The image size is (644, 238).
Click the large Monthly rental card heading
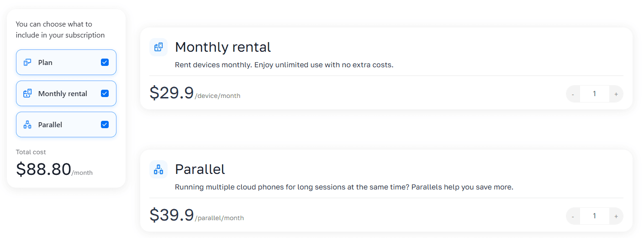(223, 47)
